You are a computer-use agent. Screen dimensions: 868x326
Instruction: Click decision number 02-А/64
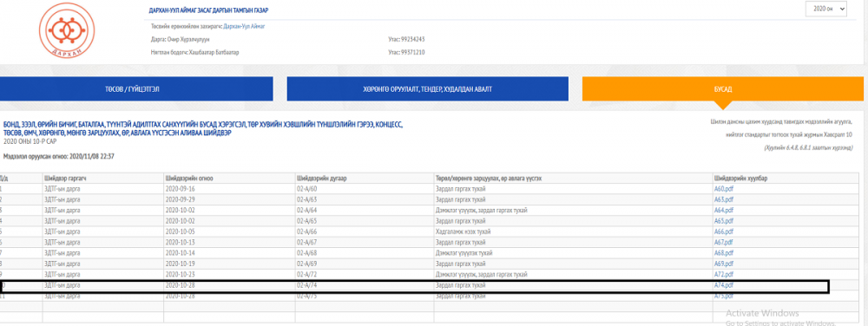(x=306, y=210)
